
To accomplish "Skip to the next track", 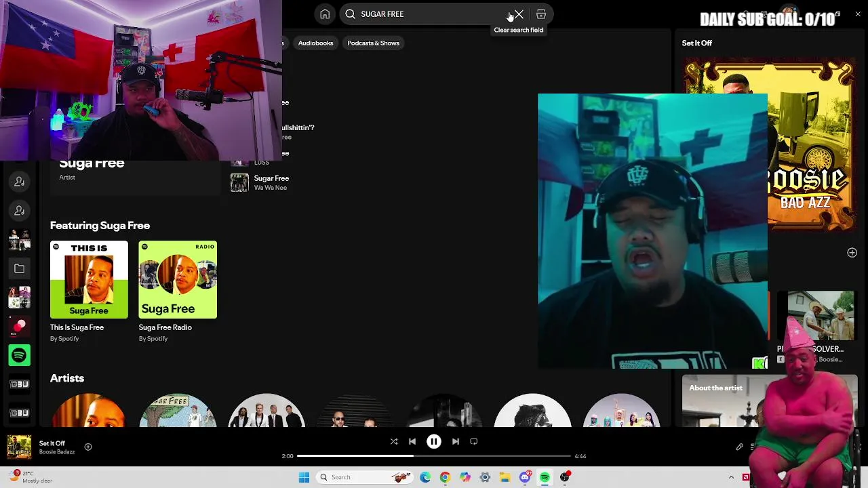I will (456, 442).
